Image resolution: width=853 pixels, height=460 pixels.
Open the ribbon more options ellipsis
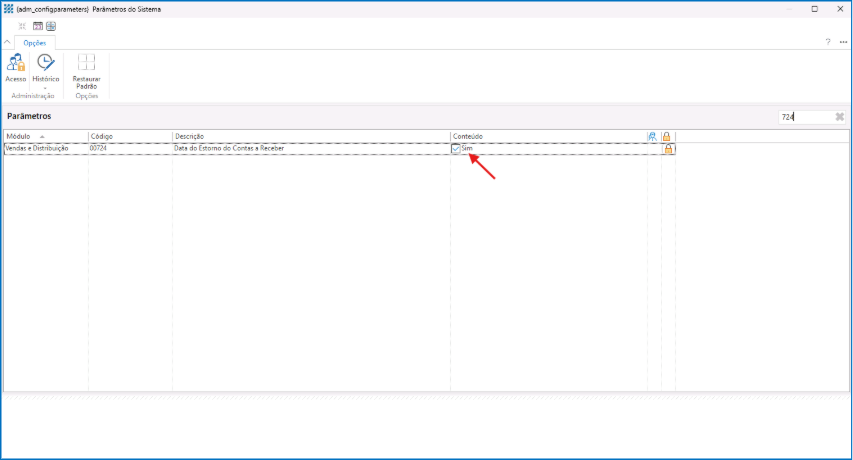(843, 42)
